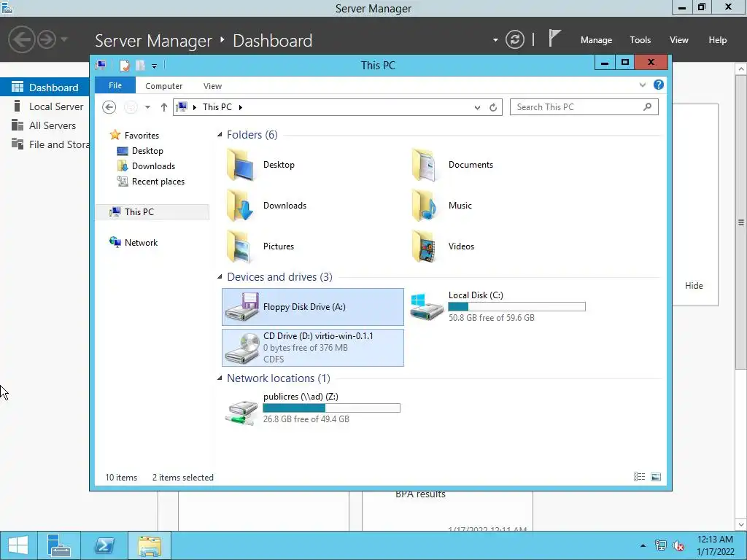Open the View ribbon tab in Explorer
Viewport: 747px width, 560px height.
(x=212, y=86)
